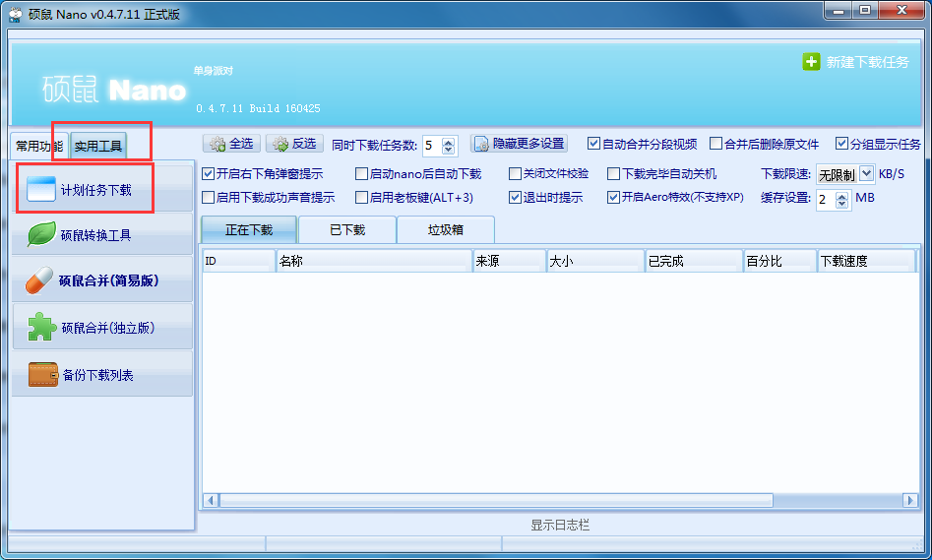Sort by 下载速度 column header
The width and height of the screenshot is (932, 560).
(866, 261)
